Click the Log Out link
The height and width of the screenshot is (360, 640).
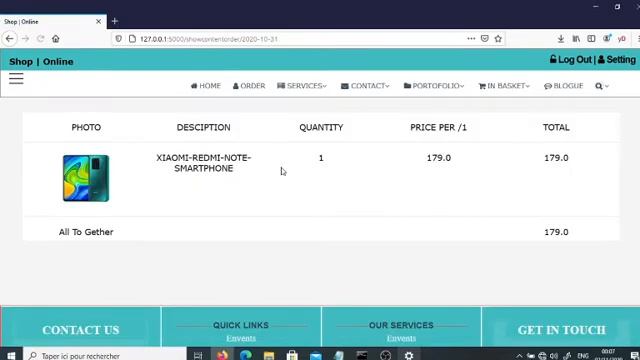tap(571, 60)
